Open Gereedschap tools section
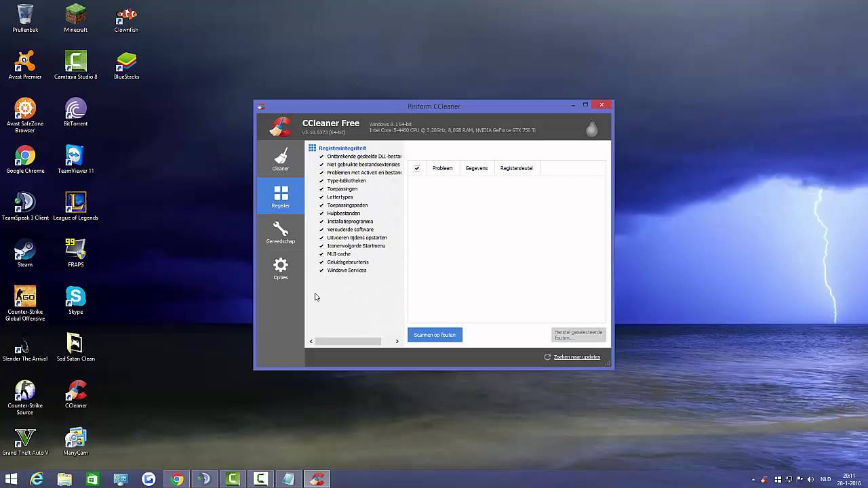868x488 pixels. [280, 232]
